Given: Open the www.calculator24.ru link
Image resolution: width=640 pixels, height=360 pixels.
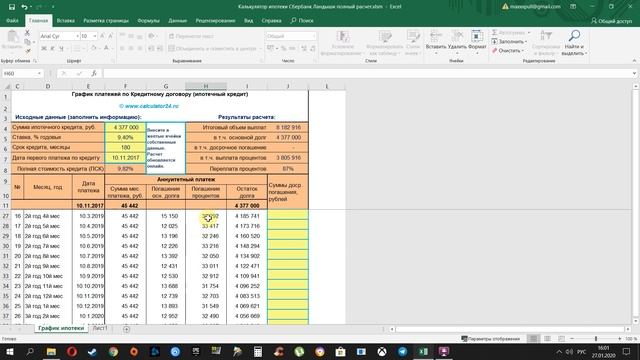Looking at the screenshot, I should click(x=149, y=106).
